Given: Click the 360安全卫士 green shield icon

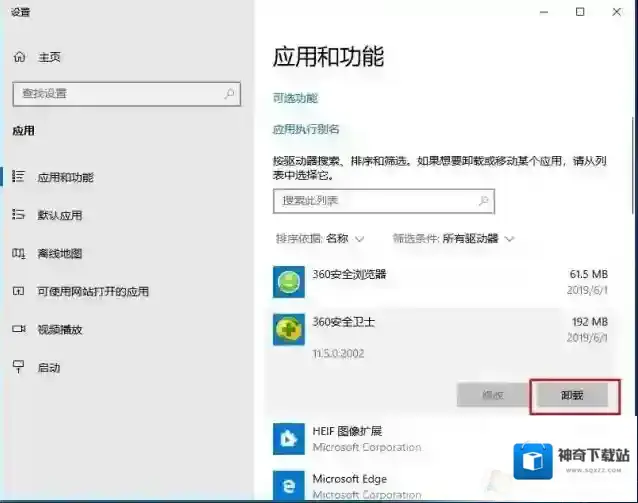Looking at the screenshot, I should tap(288, 330).
